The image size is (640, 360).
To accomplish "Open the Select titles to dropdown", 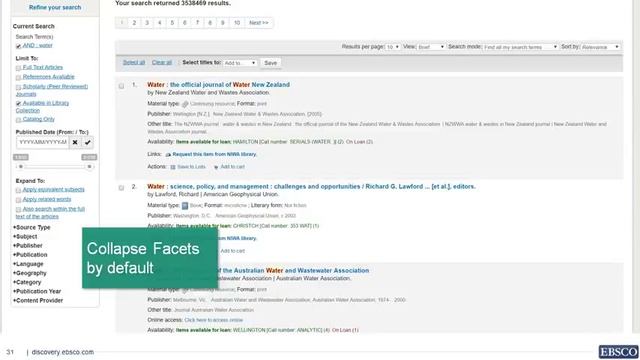I will click(x=240, y=63).
